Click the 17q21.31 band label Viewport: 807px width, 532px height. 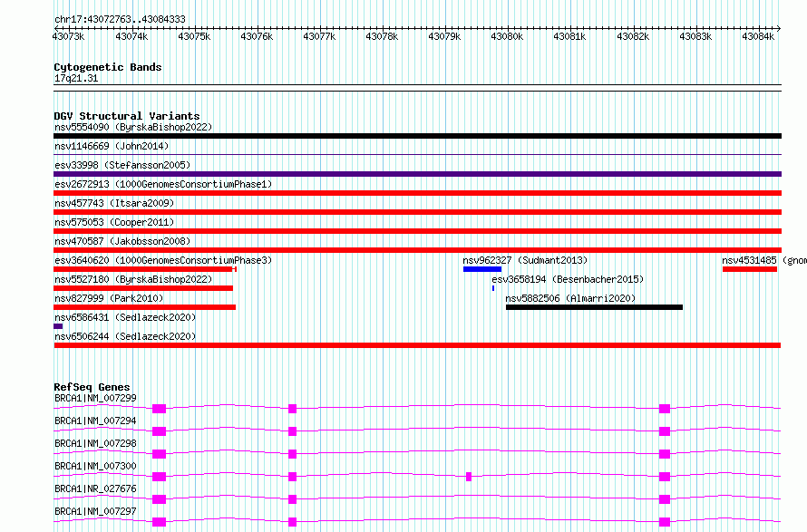click(76, 78)
